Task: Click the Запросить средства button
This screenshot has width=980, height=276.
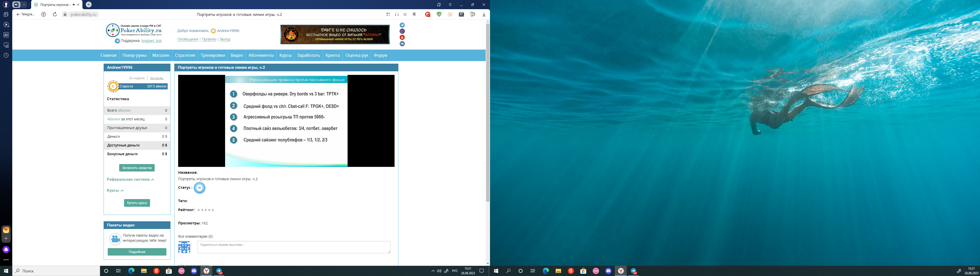Action: (x=137, y=168)
